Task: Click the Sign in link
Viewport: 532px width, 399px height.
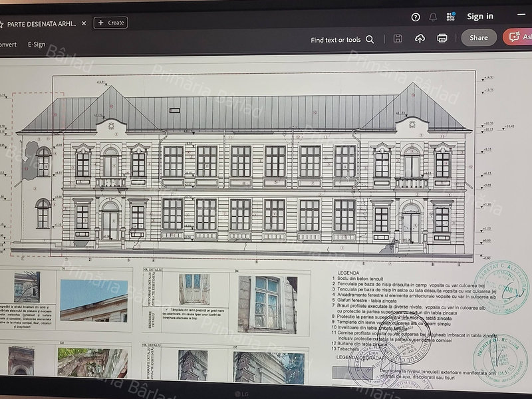Action: [480, 17]
